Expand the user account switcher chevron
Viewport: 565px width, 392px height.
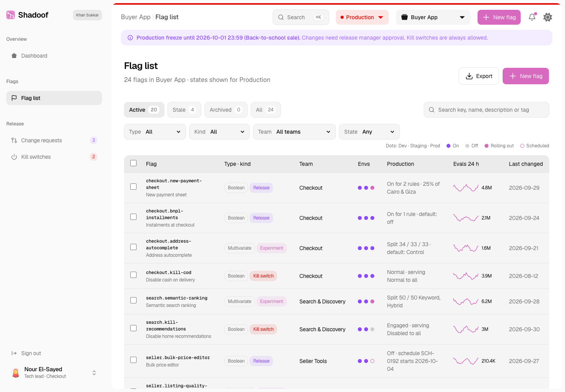coord(94,373)
